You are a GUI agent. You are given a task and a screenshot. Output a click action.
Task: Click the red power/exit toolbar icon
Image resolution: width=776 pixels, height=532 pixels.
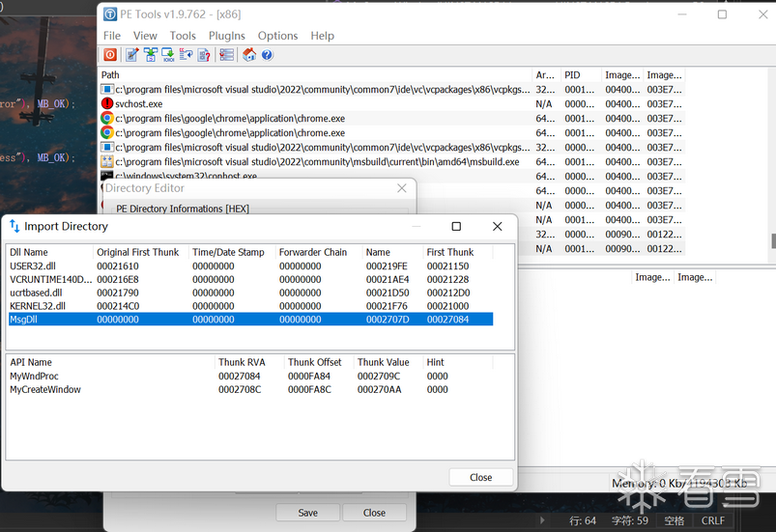click(x=110, y=55)
